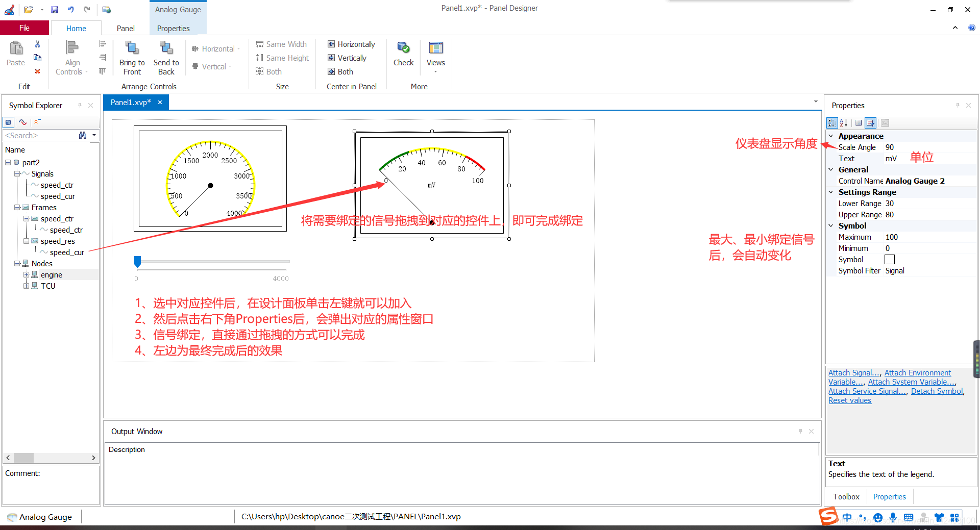Viewport: 980px width, 530px height.
Task: Center control Horizontally in panel
Action: click(x=351, y=44)
